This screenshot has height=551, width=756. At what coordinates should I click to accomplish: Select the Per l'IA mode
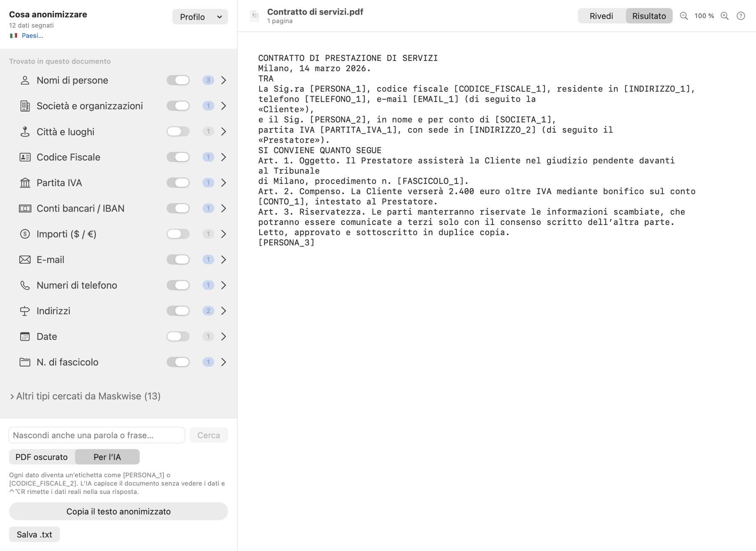tap(107, 457)
